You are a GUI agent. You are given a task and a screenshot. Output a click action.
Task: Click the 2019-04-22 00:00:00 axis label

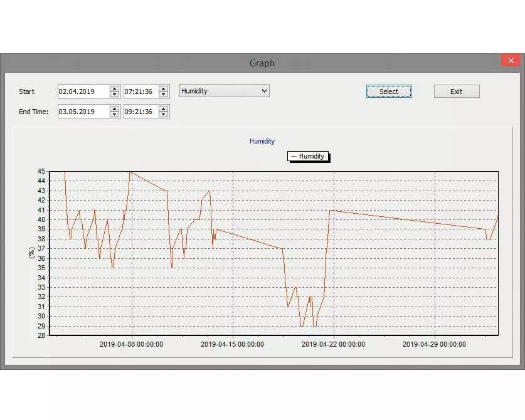(334, 344)
